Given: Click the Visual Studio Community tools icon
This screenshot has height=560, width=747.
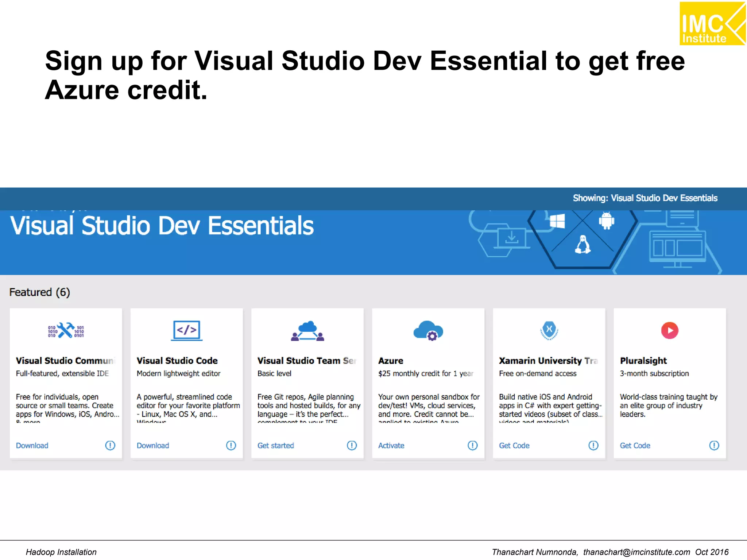Looking at the screenshot, I should pos(66,331).
